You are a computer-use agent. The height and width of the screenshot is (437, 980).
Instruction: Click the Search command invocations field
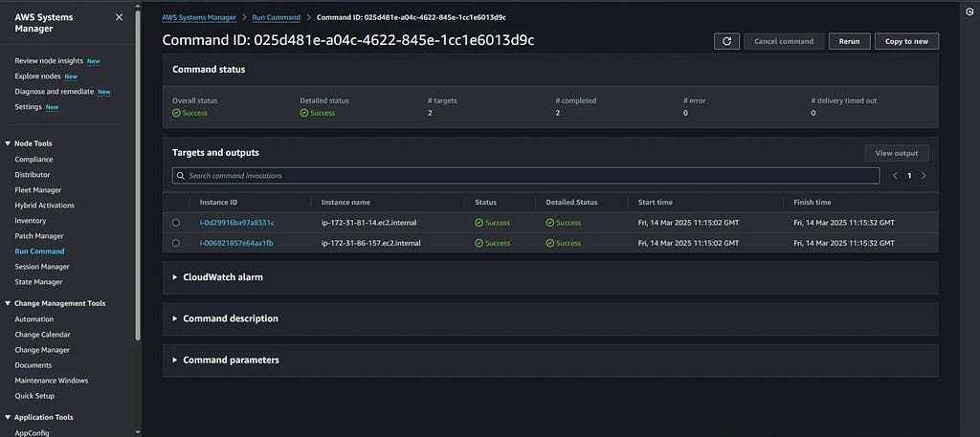click(525, 176)
